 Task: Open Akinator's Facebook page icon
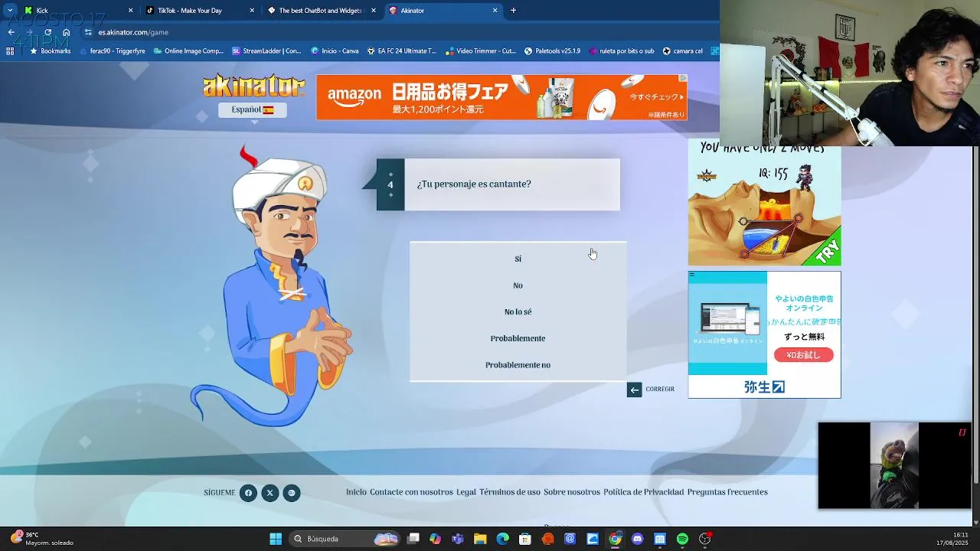coord(248,493)
